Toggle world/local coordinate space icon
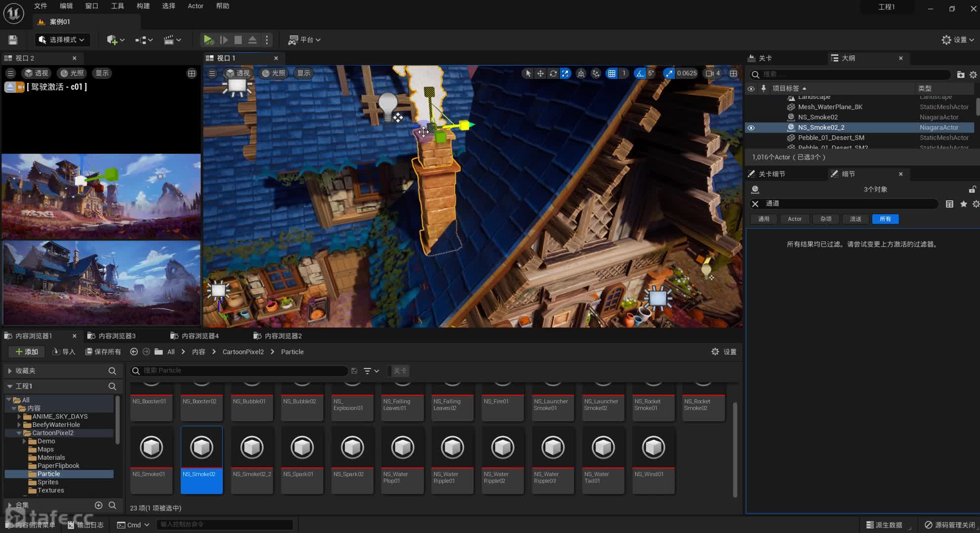The height and width of the screenshot is (533, 980). tap(581, 74)
